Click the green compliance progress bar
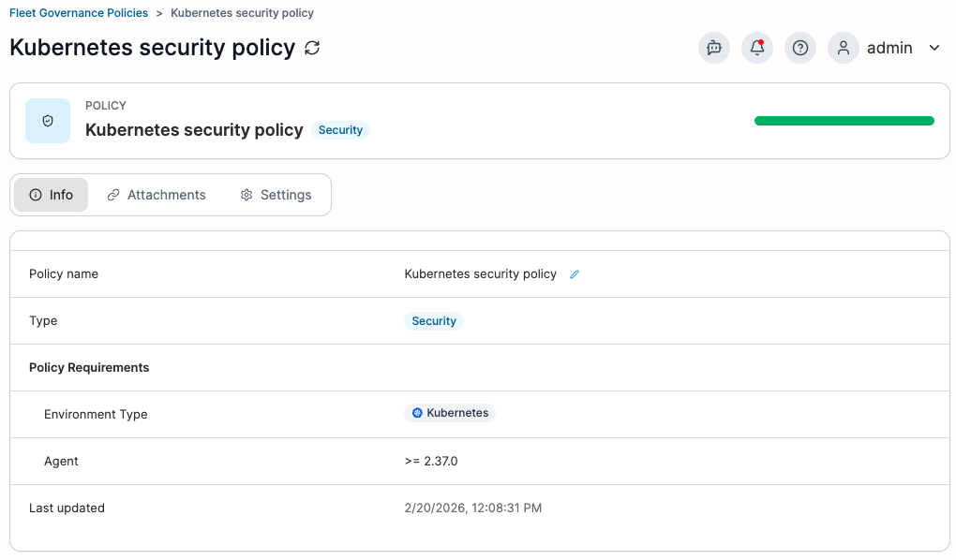Viewport: 956px width, 560px height. (844, 121)
